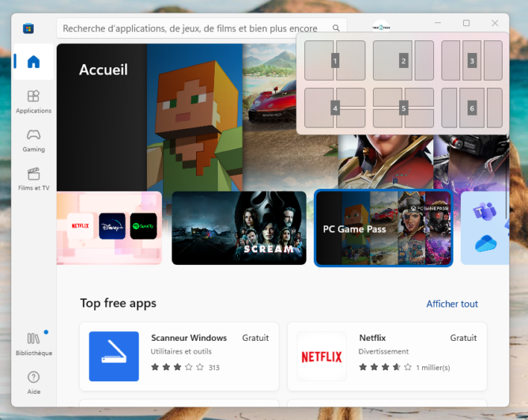This screenshot has width=528, height=420.
Task: Click the search magnifier icon
Action: [x=336, y=28]
